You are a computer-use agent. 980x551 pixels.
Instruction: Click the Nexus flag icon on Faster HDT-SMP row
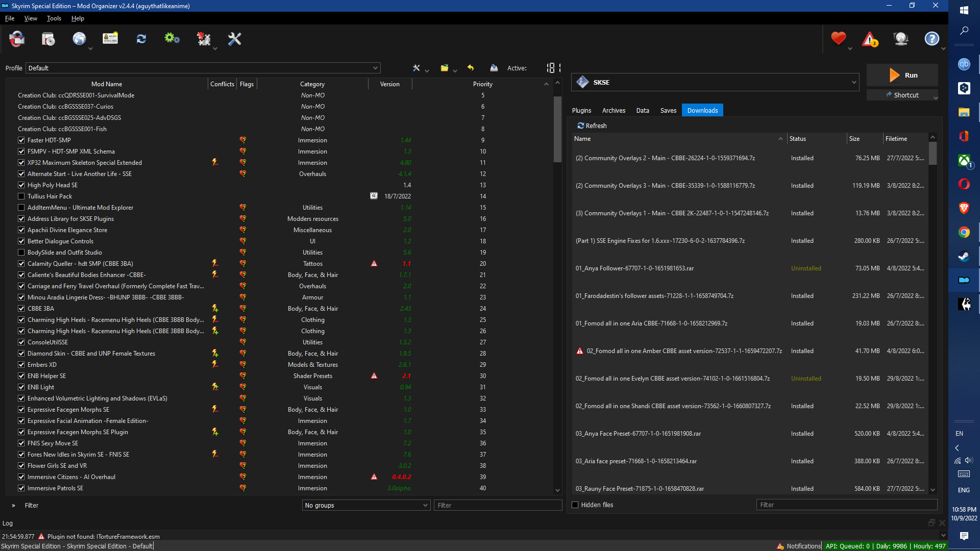pos(243,140)
